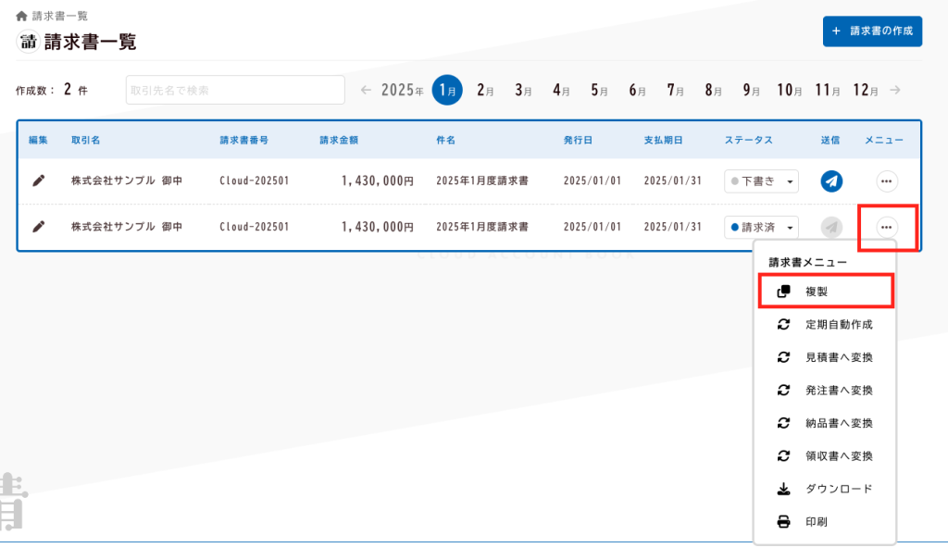Viewport: 948px width, 560px height.
Task: Click the 取引先名で検索 search field
Action: coord(234,90)
